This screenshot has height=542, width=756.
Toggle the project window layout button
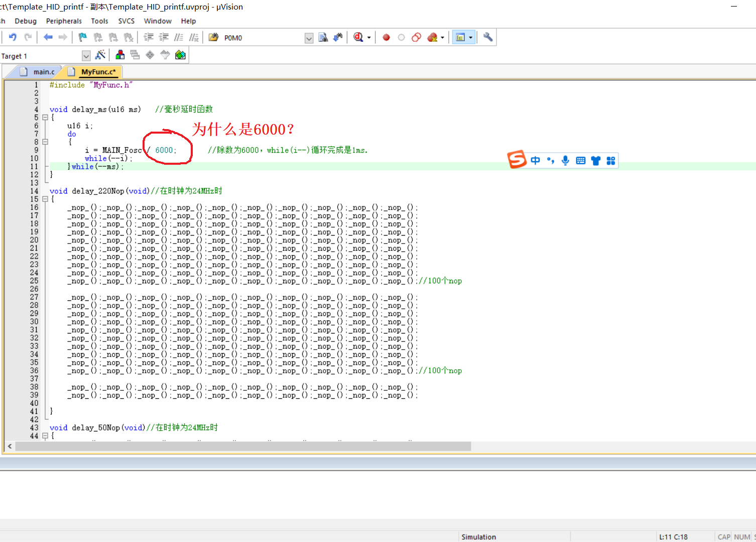460,37
